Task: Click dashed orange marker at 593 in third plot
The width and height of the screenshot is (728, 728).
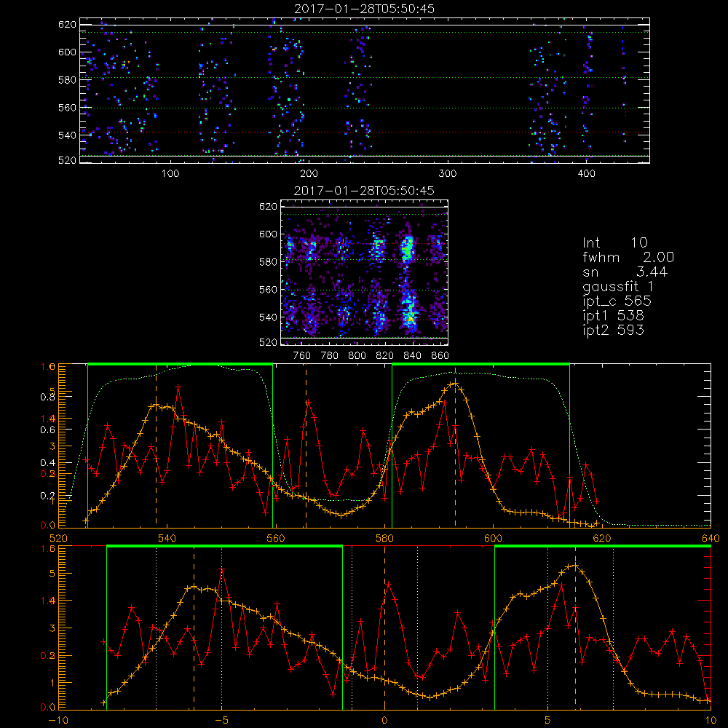Action: pos(455,446)
